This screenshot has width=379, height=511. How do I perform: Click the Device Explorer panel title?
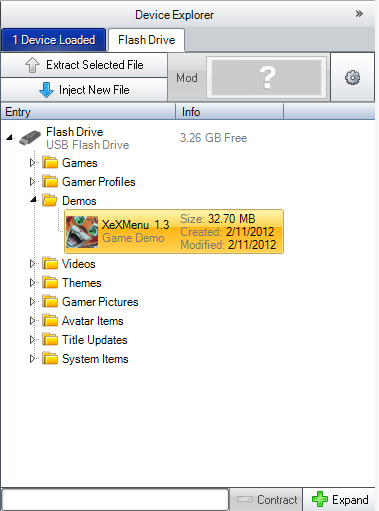pos(174,15)
